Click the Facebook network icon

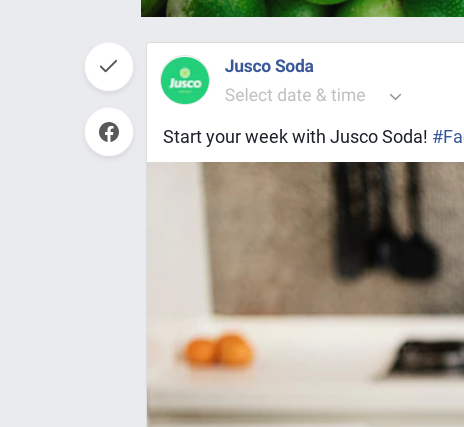[x=109, y=132]
